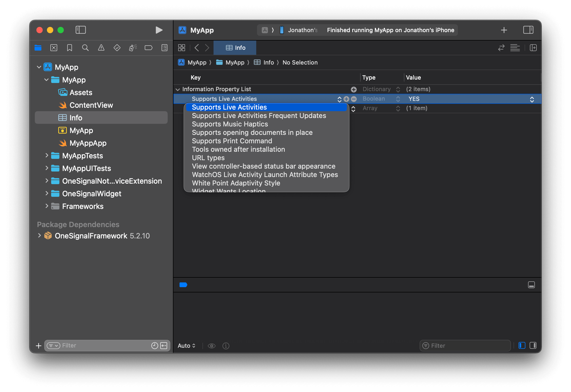Image resolution: width=571 pixels, height=392 pixels.
Task: Select the Info editor tab
Action: click(235, 48)
